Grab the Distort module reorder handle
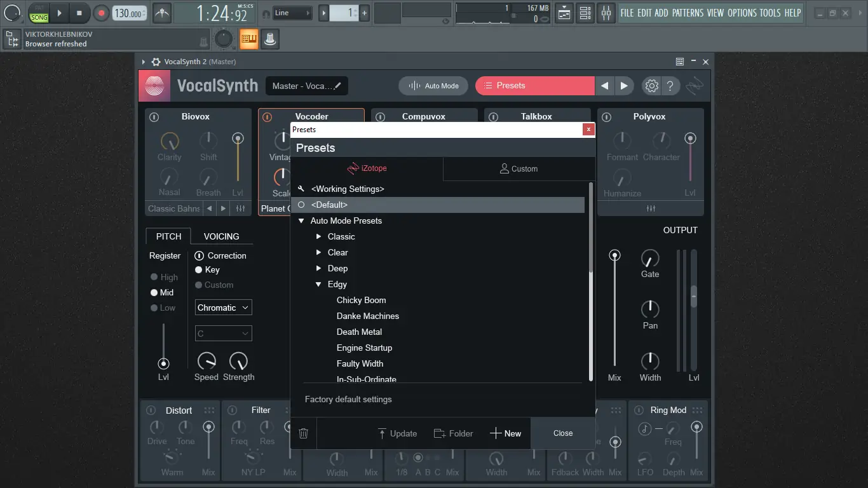This screenshot has height=488, width=868. pos(208,410)
